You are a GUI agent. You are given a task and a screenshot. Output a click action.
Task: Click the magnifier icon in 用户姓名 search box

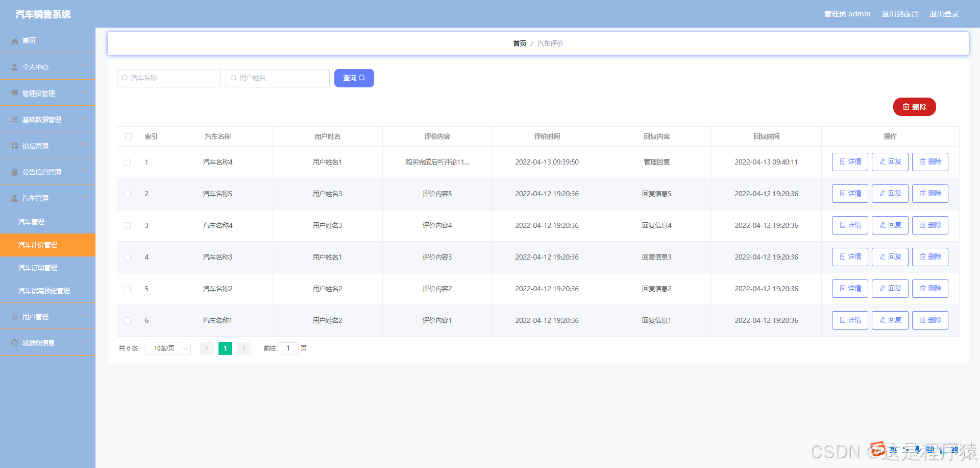tap(233, 78)
